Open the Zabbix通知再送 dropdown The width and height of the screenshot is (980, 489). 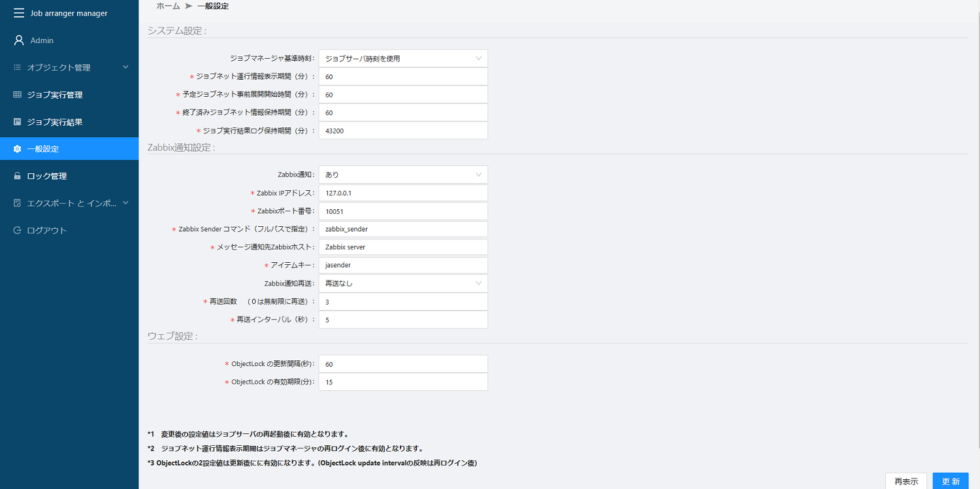(x=403, y=284)
